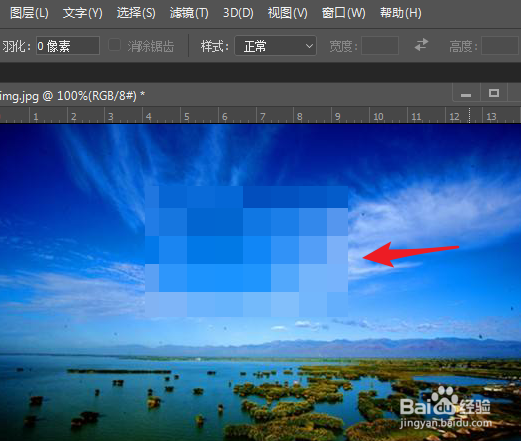Open the 窗口(W) menu
This screenshot has width=521, height=441.
[344, 13]
